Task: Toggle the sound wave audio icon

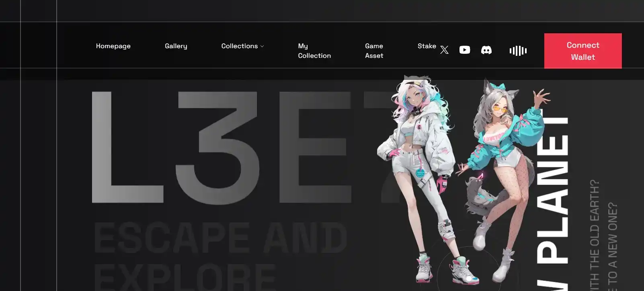Action: pos(518,51)
